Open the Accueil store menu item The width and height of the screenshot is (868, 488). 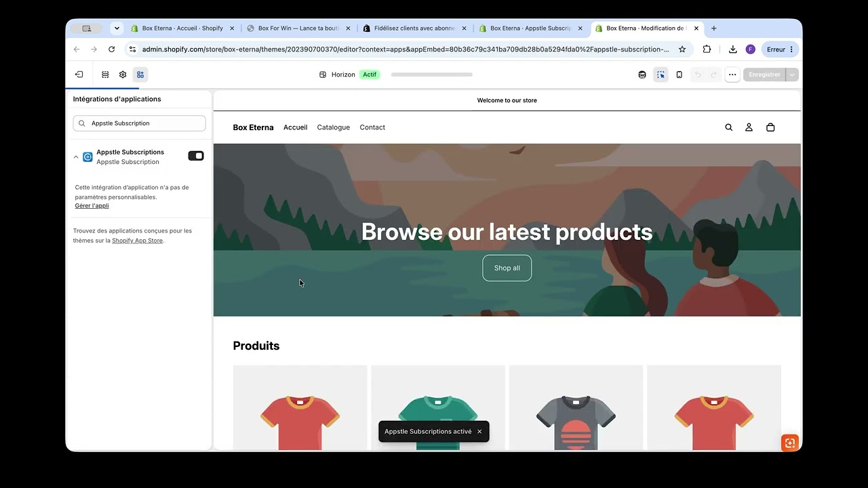pos(296,127)
